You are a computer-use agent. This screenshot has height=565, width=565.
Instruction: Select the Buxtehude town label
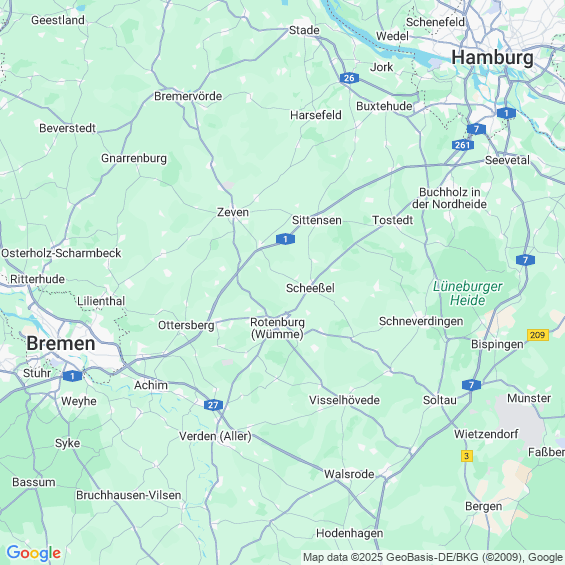(384, 106)
